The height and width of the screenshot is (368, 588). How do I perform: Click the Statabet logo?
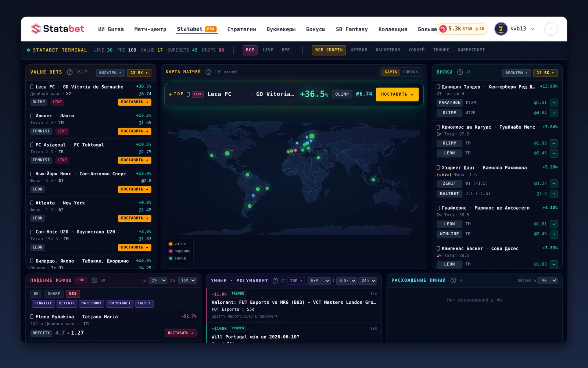click(x=57, y=29)
